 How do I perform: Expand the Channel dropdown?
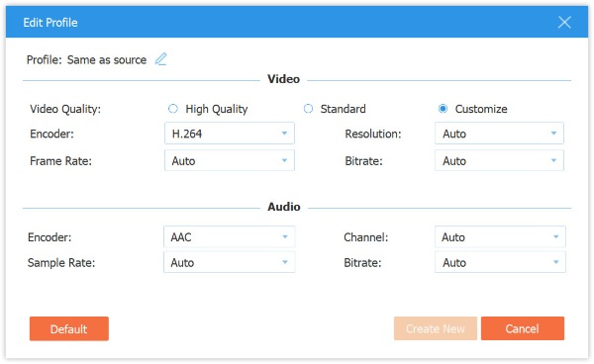coord(500,236)
